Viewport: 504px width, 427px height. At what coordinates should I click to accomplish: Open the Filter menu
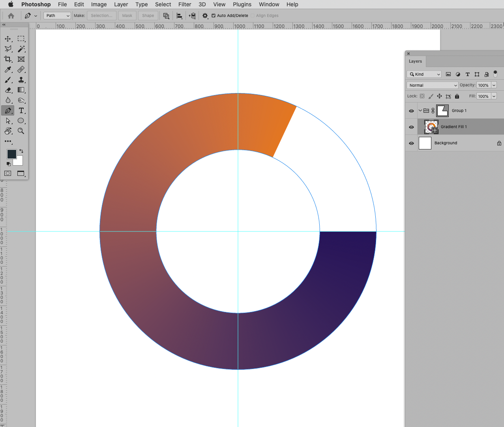(184, 4)
